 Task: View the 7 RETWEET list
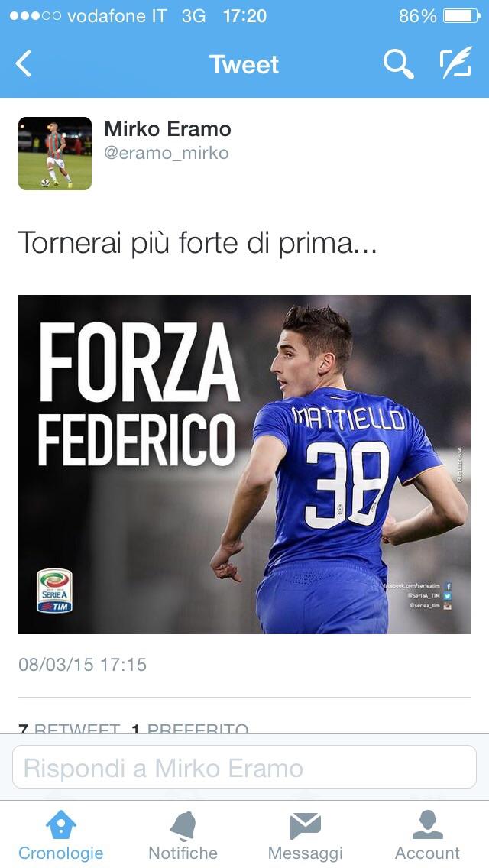[70, 728]
